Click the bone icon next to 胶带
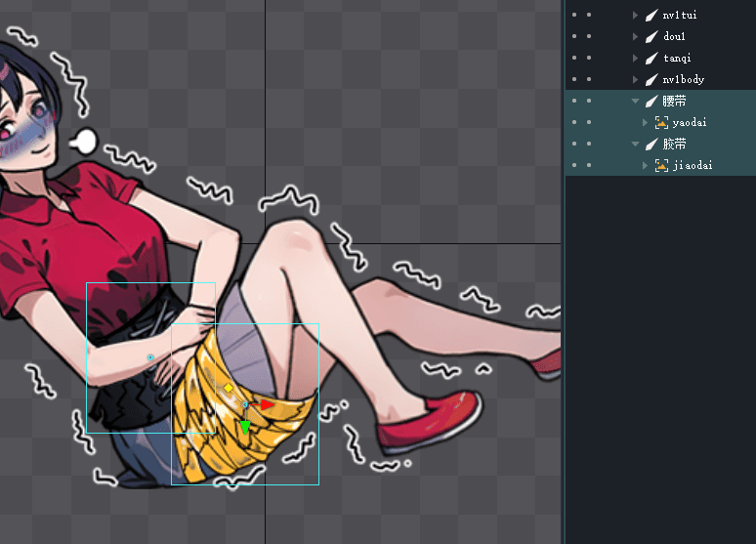Image resolution: width=756 pixels, height=544 pixels. pos(651,144)
